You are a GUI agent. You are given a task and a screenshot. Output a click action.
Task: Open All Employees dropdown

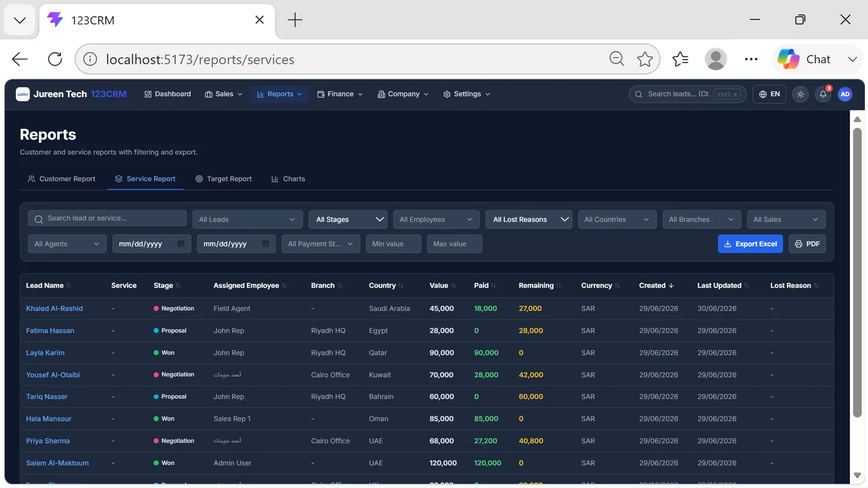(x=436, y=219)
